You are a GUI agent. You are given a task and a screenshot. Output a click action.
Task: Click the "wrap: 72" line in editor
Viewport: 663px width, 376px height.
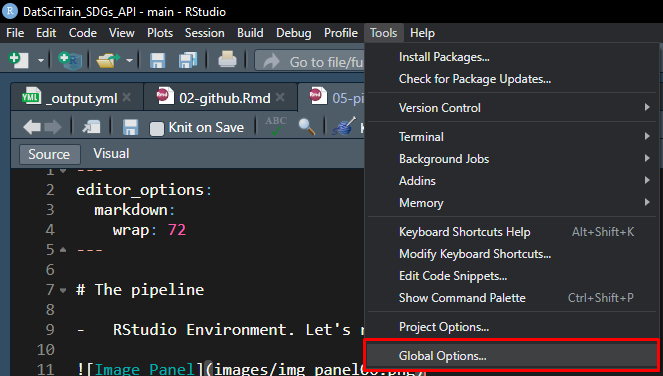149,230
